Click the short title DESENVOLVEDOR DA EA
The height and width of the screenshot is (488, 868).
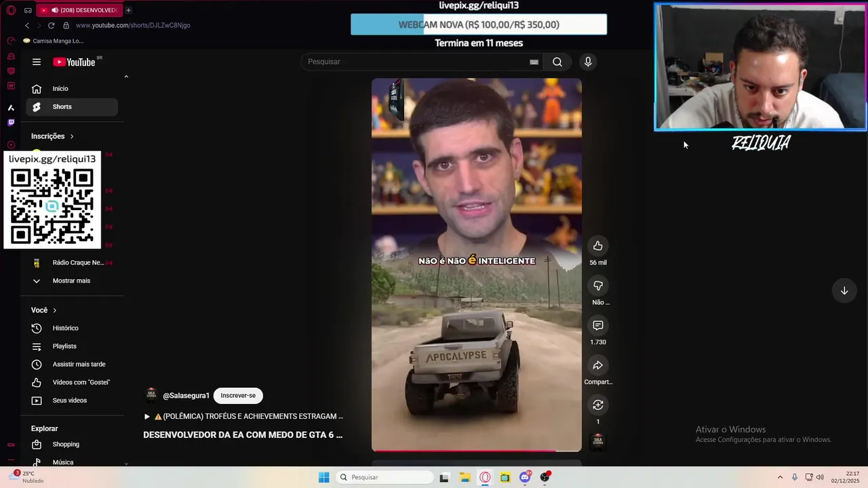tap(243, 435)
